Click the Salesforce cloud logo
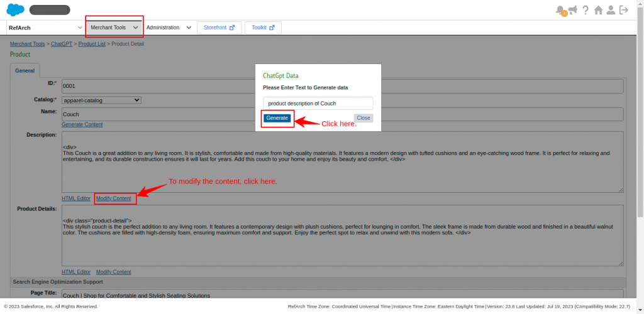The height and width of the screenshot is (314, 644). (x=15, y=9)
